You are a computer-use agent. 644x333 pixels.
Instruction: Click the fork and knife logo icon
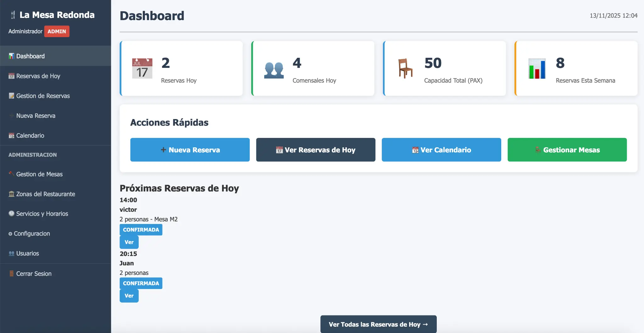[13, 15]
